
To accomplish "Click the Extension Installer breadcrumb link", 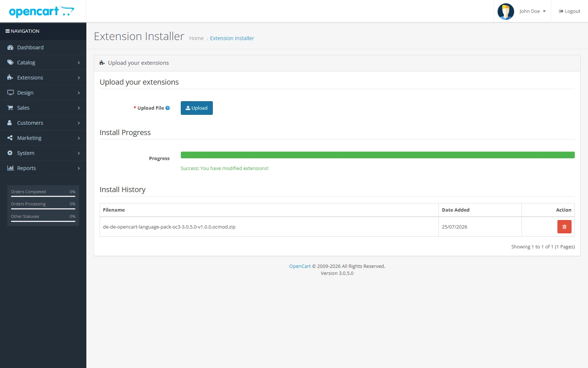I will (x=232, y=38).
